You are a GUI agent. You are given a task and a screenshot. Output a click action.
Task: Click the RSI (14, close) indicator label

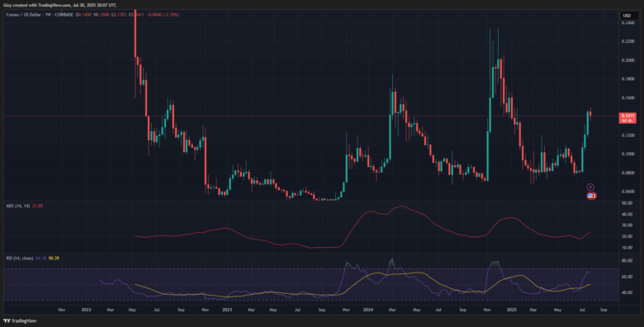pos(19,258)
